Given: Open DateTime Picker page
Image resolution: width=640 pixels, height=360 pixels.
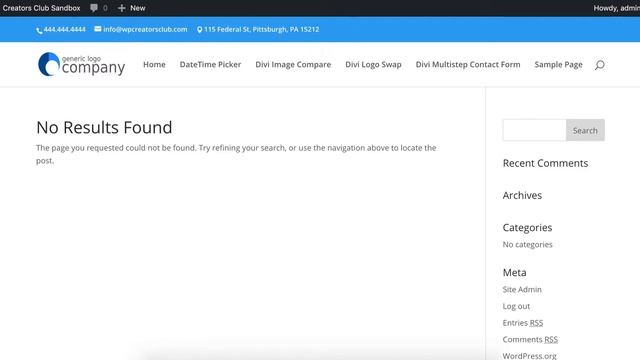Looking at the screenshot, I should click(210, 64).
